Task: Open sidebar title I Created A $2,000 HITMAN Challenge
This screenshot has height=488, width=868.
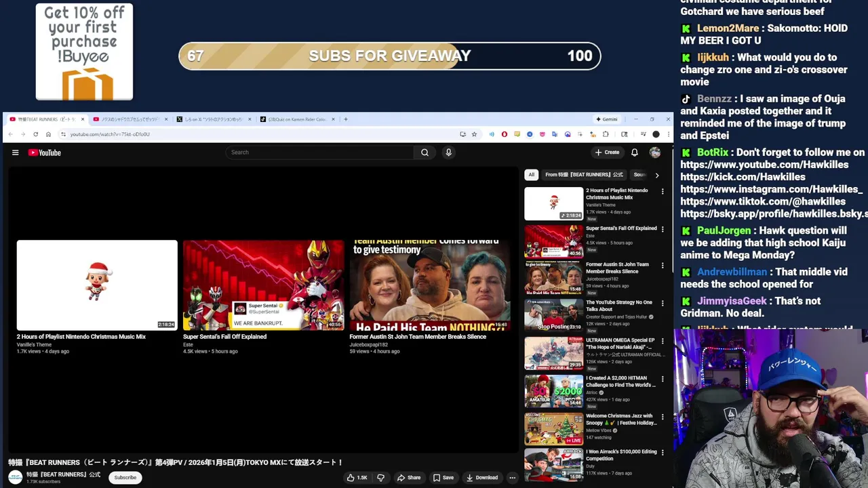Action: pyautogui.click(x=620, y=382)
